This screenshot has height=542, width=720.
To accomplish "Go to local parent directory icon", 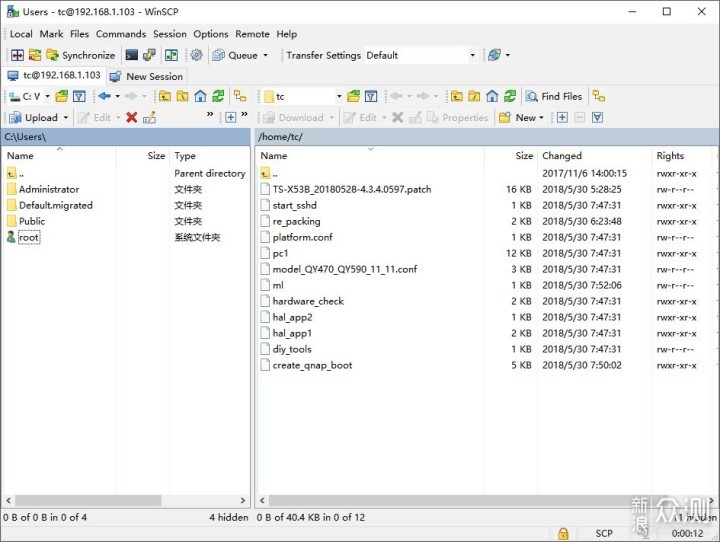I will (x=165, y=96).
